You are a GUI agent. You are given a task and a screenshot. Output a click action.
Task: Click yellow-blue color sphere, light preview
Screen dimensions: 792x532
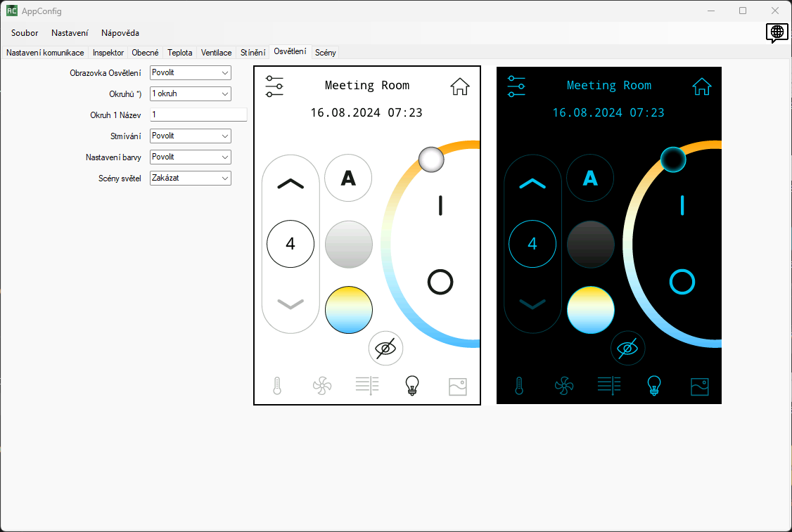click(x=348, y=310)
